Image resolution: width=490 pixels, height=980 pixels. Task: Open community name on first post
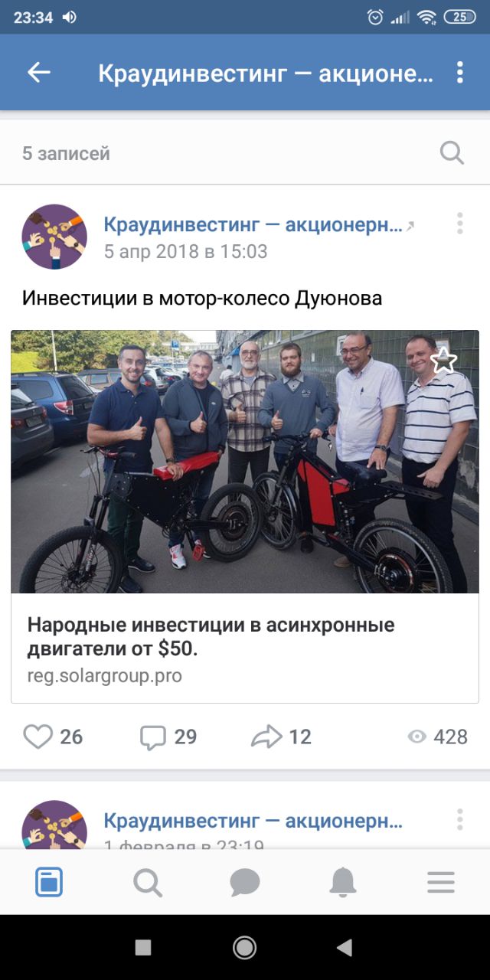[x=253, y=225]
